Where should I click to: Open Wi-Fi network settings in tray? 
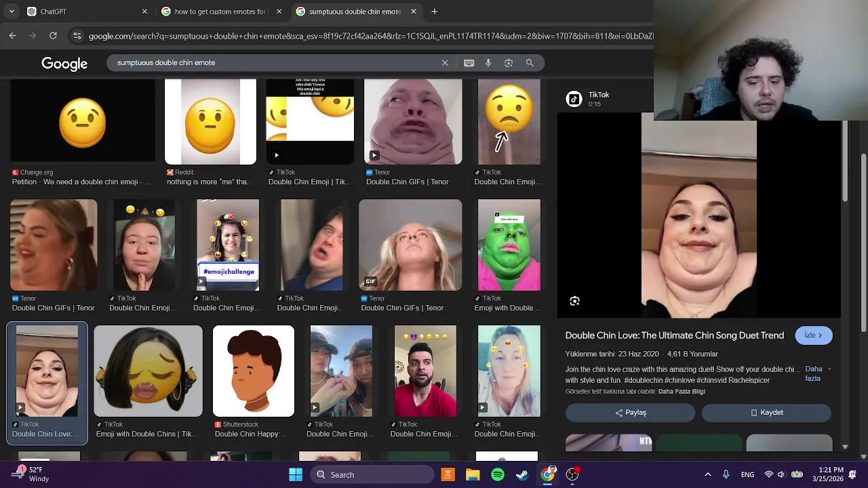pyautogui.click(x=768, y=474)
